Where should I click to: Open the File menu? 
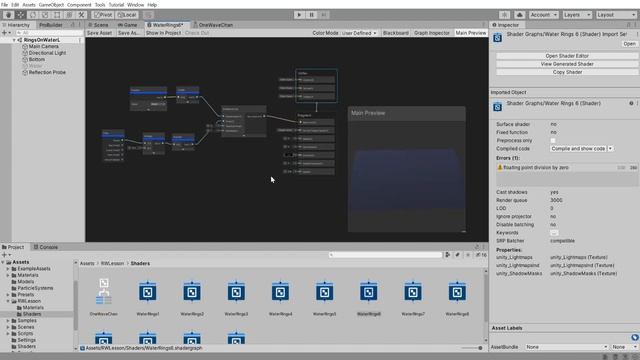4,5
